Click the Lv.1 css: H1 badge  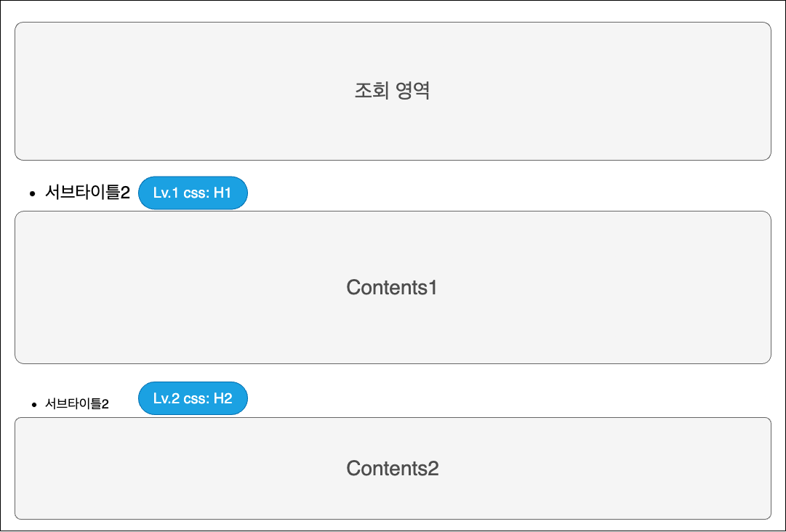point(193,193)
